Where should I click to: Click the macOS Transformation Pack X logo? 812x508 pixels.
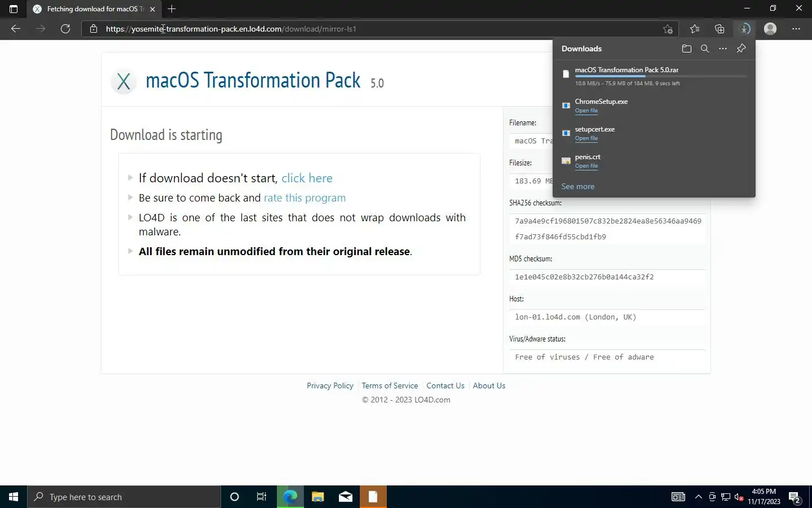(123, 81)
